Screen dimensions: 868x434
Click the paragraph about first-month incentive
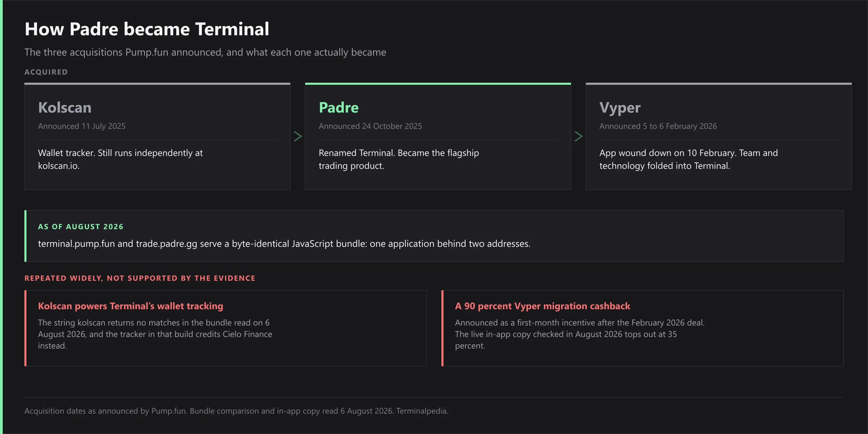[x=580, y=334]
